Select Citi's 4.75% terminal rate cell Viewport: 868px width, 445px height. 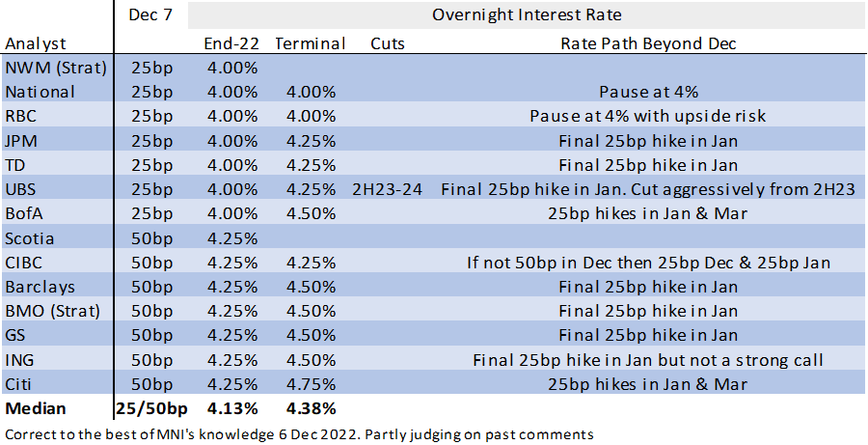click(311, 384)
